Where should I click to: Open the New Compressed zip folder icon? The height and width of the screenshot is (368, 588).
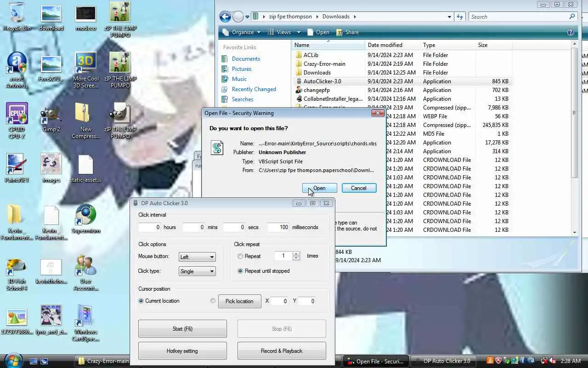pos(85,121)
